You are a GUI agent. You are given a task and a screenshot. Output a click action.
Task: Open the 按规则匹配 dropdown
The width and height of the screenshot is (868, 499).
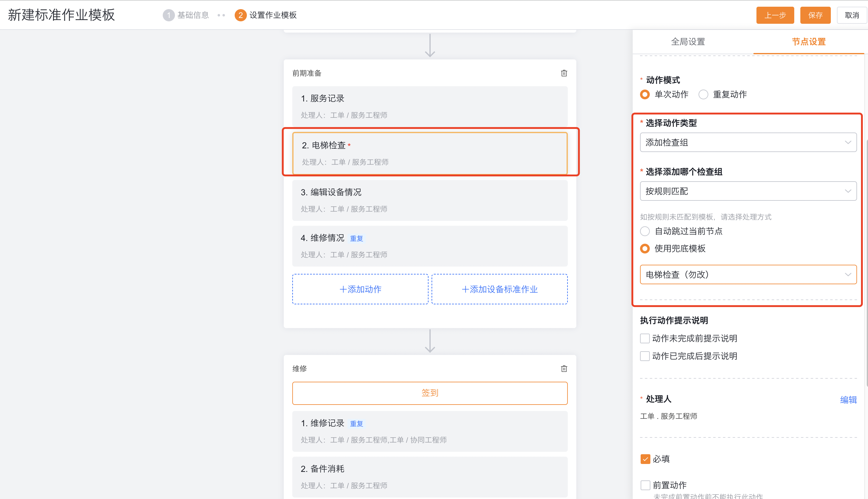748,191
